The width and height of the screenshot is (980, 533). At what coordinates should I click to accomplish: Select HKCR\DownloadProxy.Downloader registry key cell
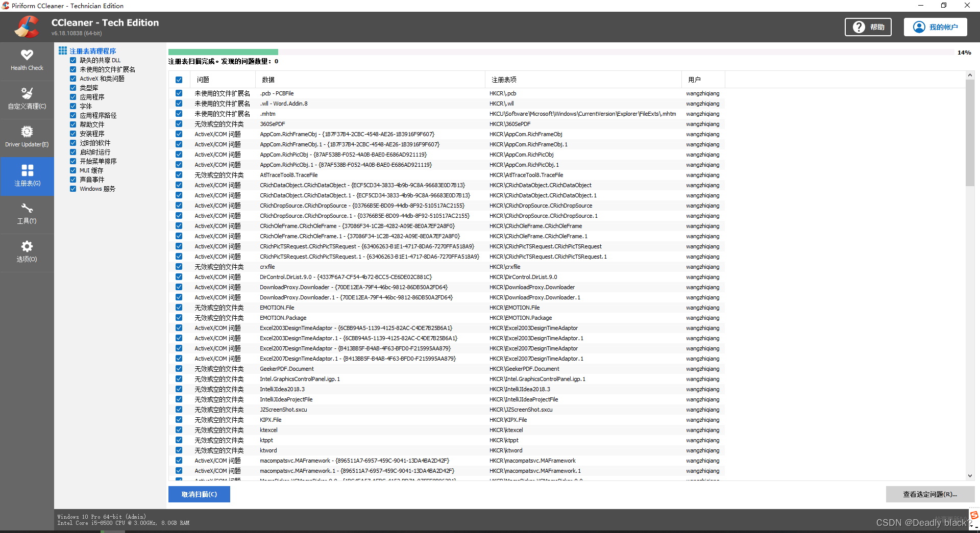click(532, 287)
